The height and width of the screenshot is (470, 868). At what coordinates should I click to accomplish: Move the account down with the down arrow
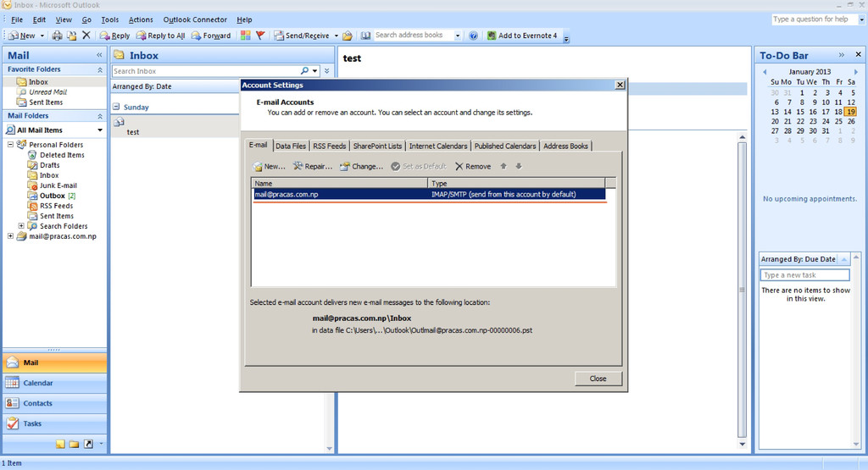519,166
